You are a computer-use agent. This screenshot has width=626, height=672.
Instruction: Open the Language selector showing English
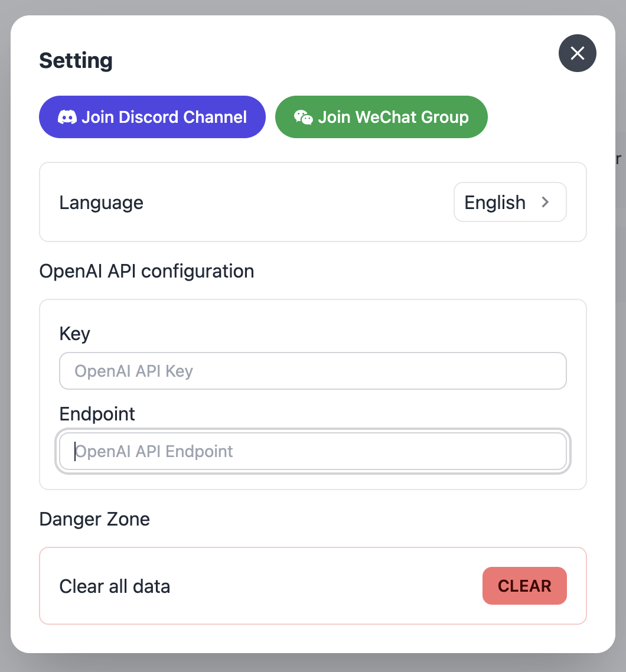(x=510, y=202)
